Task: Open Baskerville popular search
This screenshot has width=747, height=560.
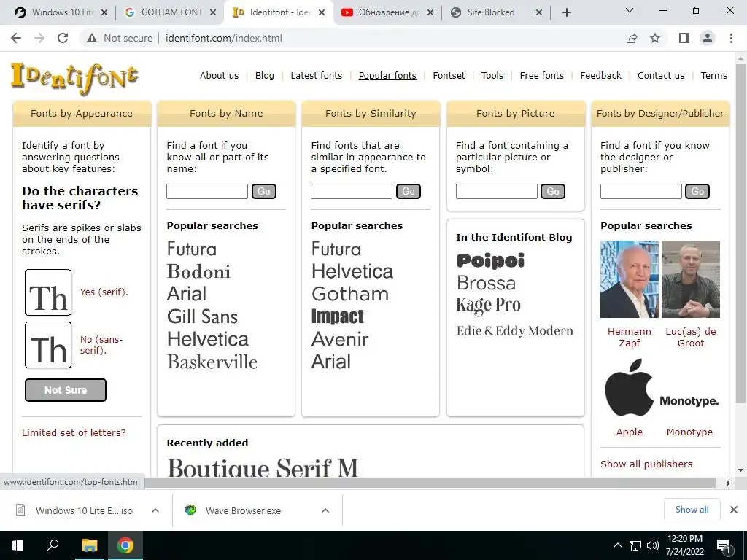Action: coord(212,362)
